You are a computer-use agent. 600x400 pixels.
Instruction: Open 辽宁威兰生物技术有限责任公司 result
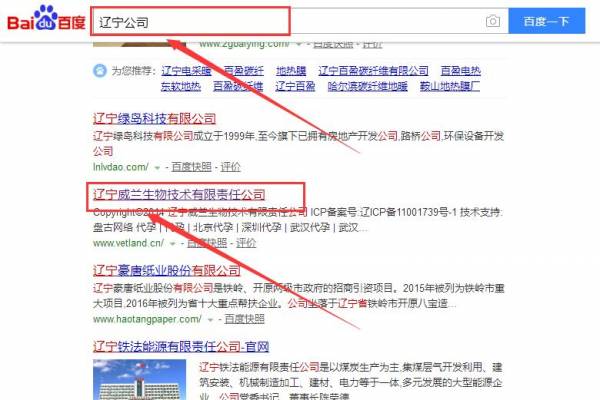[179, 194]
